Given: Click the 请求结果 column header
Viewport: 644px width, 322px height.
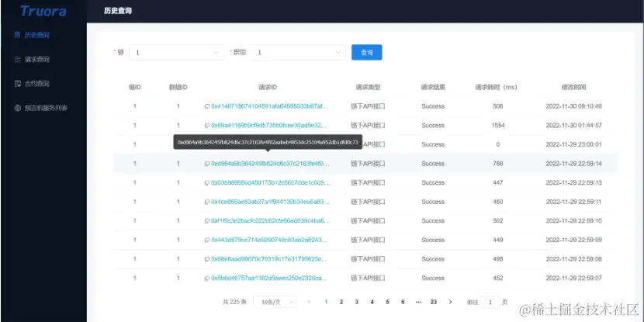Looking at the screenshot, I should [x=433, y=88].
